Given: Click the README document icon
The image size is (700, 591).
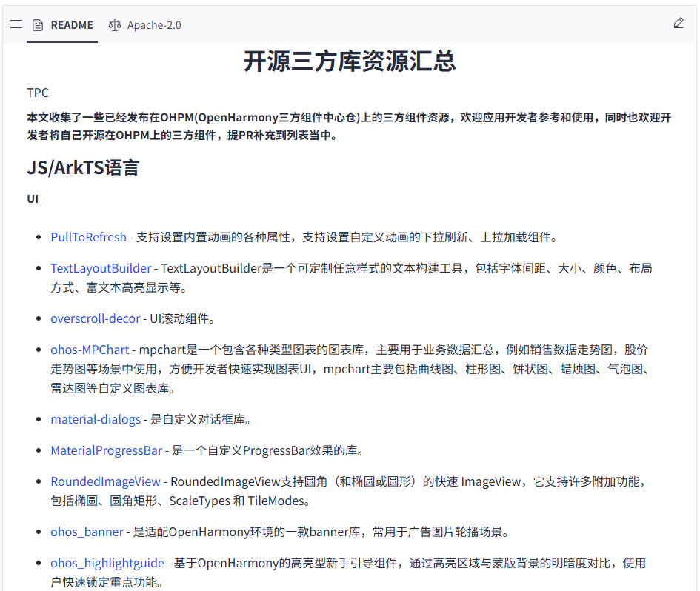Looking at the screenshot, I should pos(38,25).
